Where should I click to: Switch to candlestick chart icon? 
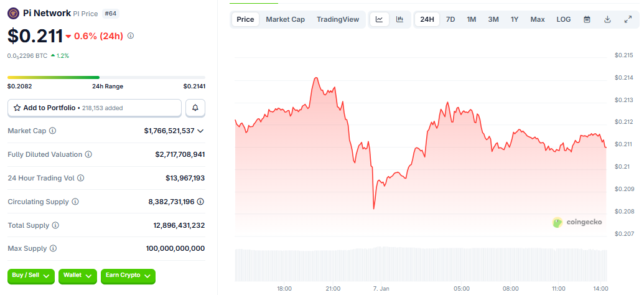click(399, 19)
